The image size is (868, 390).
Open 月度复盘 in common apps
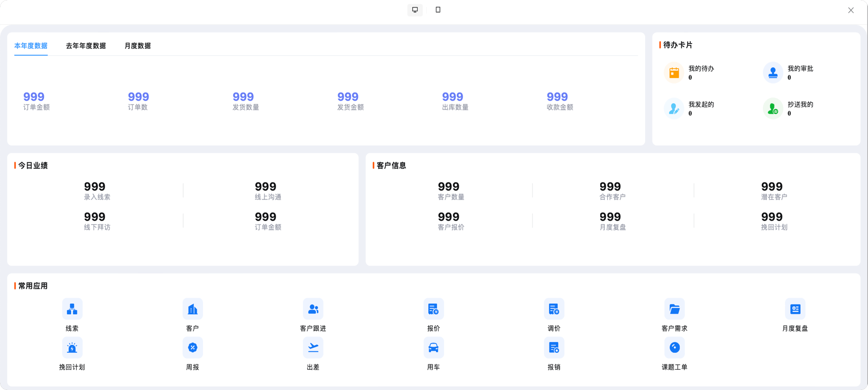point(795,309)
